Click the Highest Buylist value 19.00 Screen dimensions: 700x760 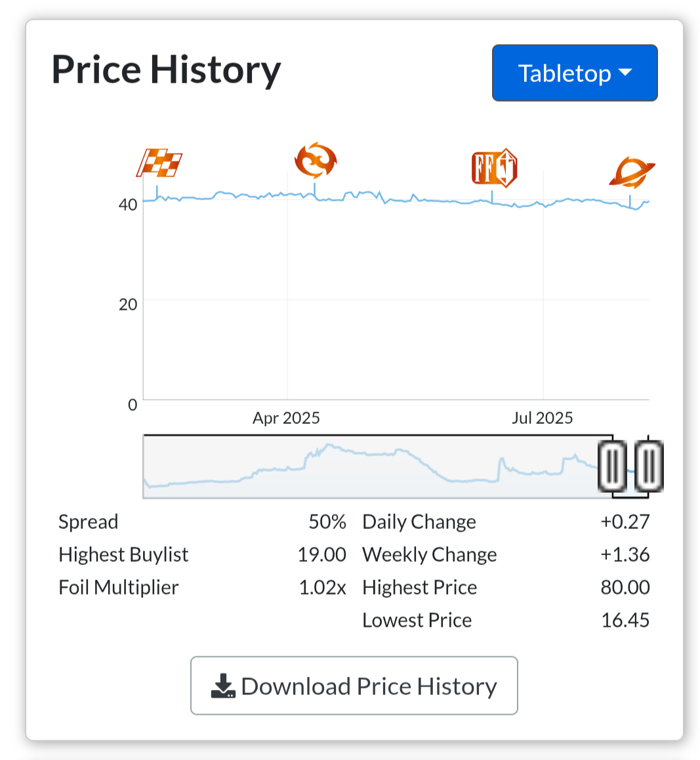(x=321, y=555)
